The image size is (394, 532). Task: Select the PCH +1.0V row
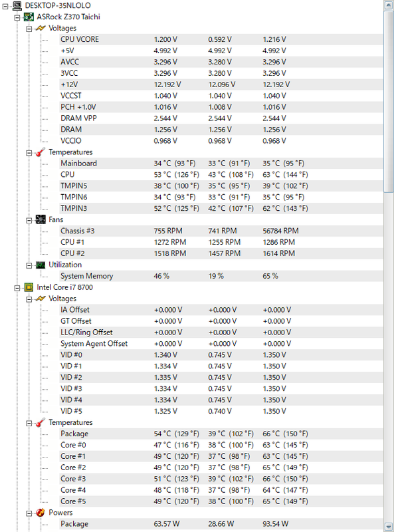click(221, 107)
